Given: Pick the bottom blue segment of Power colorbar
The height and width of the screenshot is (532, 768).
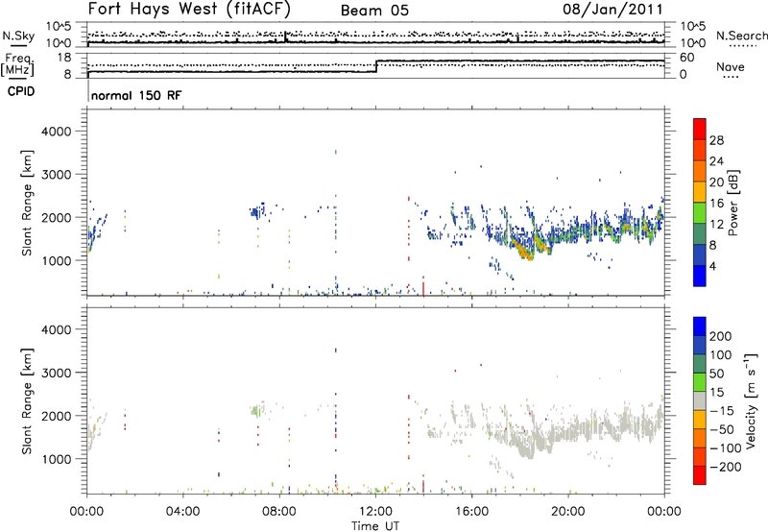Looking at the screenshot, I should 700,276.
